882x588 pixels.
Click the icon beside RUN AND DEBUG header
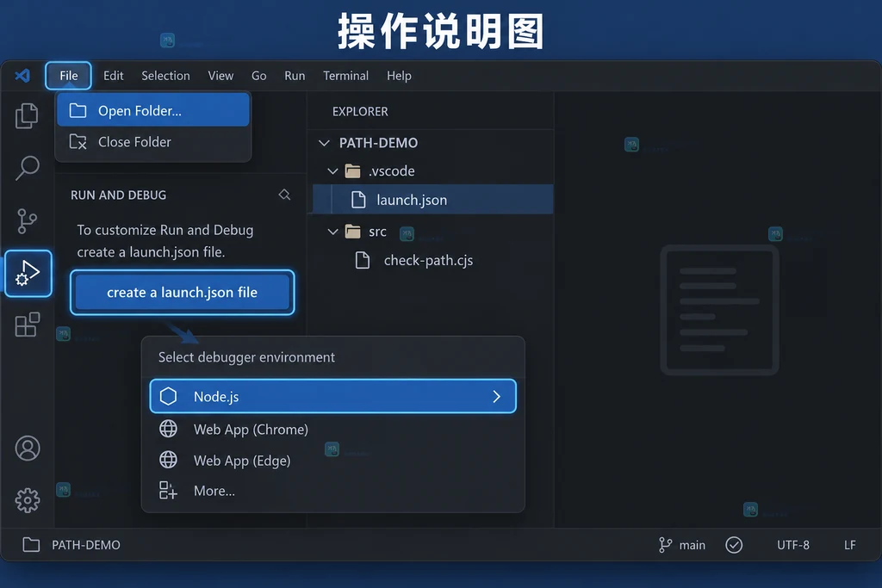(284, 195)
